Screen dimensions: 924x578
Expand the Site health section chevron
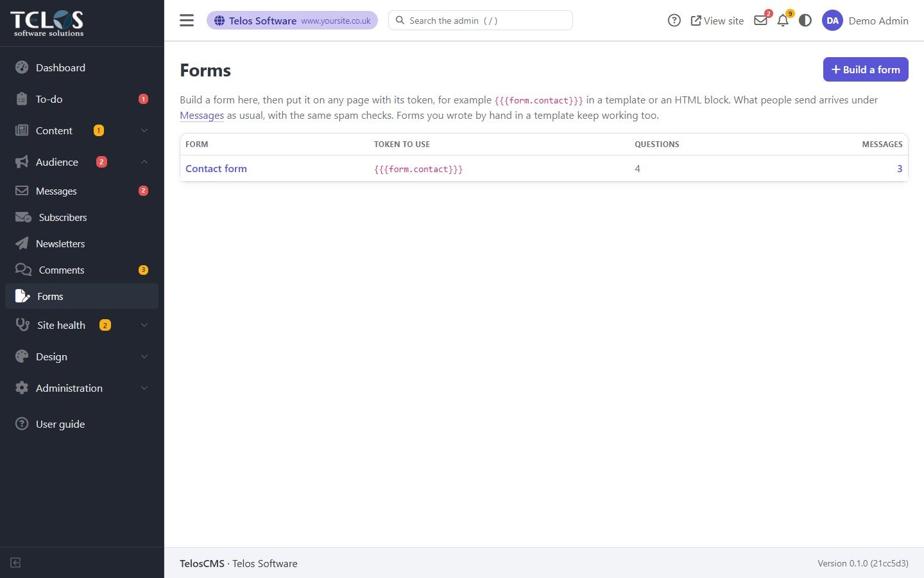pos(144,325)
